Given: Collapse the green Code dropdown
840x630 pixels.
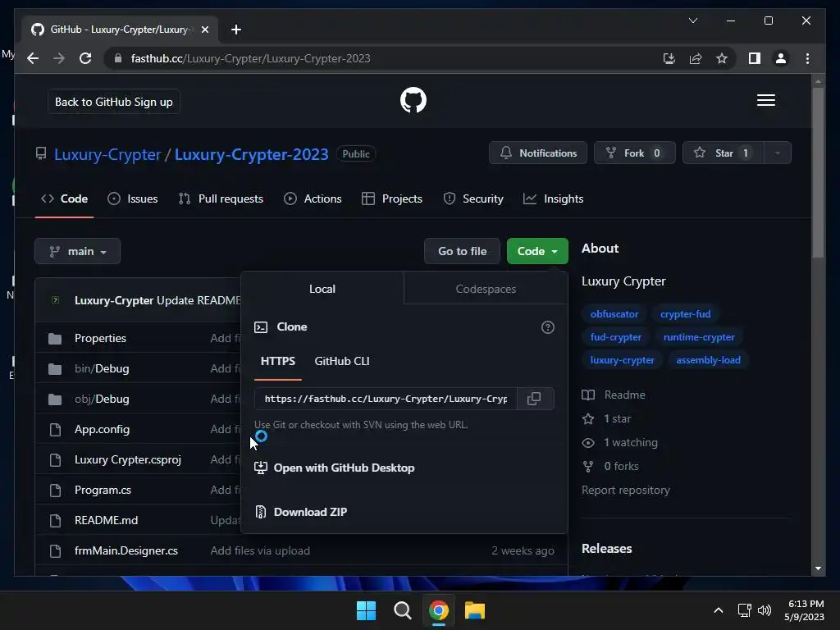Looking at the screenshot, I should pos(537,251).
